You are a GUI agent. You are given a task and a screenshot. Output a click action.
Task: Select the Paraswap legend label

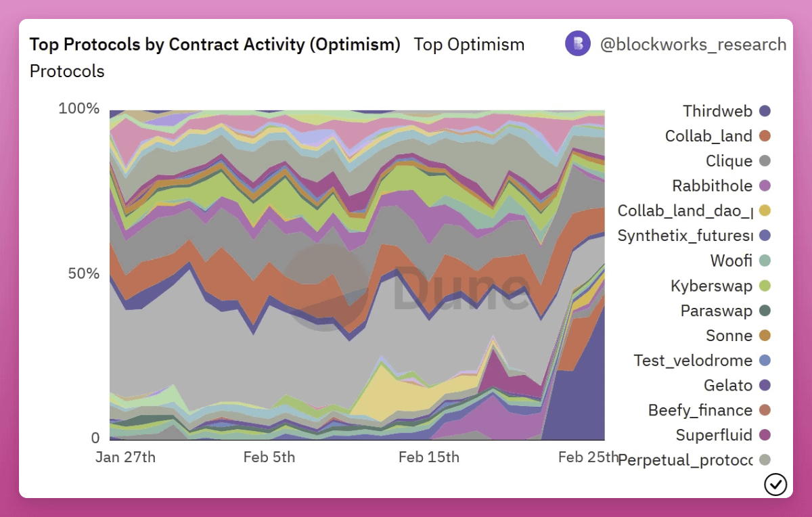716,311
